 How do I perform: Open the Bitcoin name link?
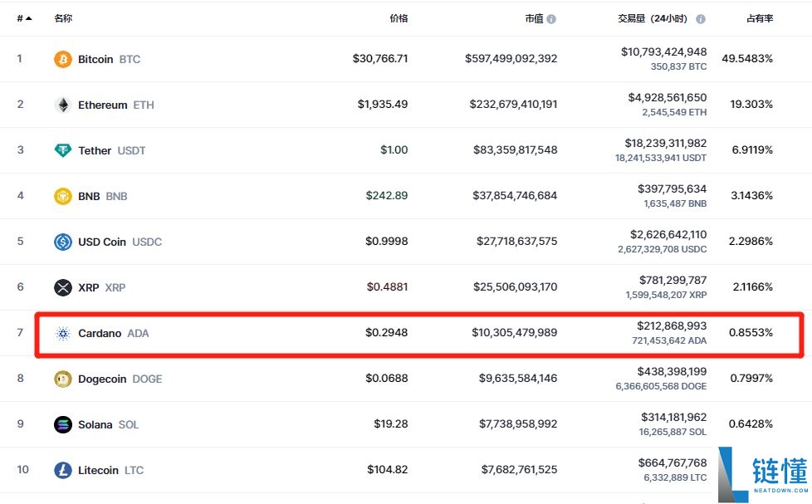tap(95, 59)
